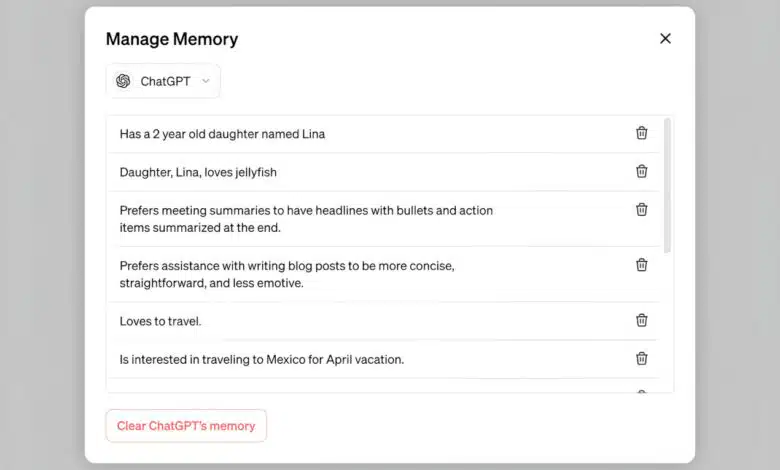Screen dimensions: 780x470
Task: Close the Manage Memory dialog
Action: 666,38
